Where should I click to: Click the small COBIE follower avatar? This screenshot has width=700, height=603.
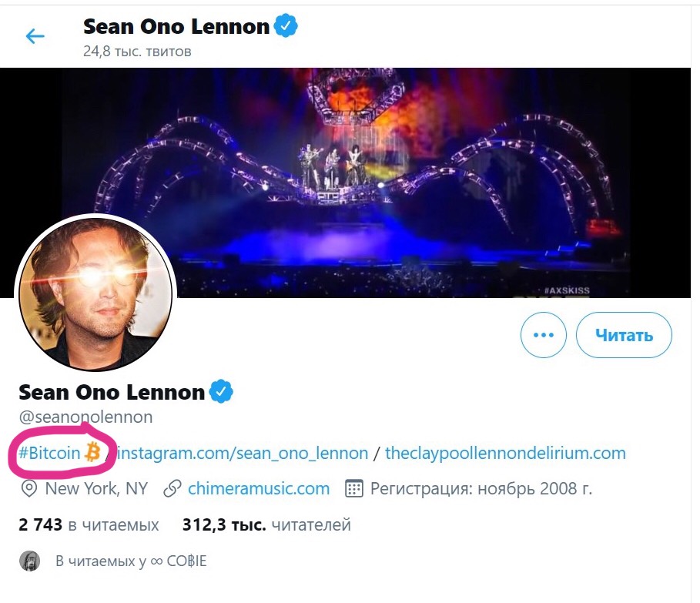coord(29,561)
